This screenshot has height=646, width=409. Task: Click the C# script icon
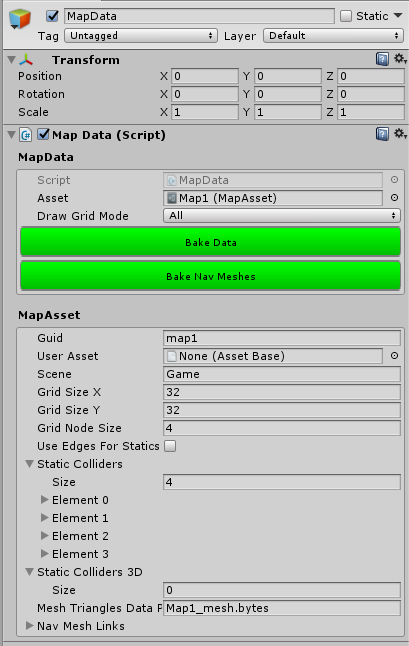pos(26,135)
